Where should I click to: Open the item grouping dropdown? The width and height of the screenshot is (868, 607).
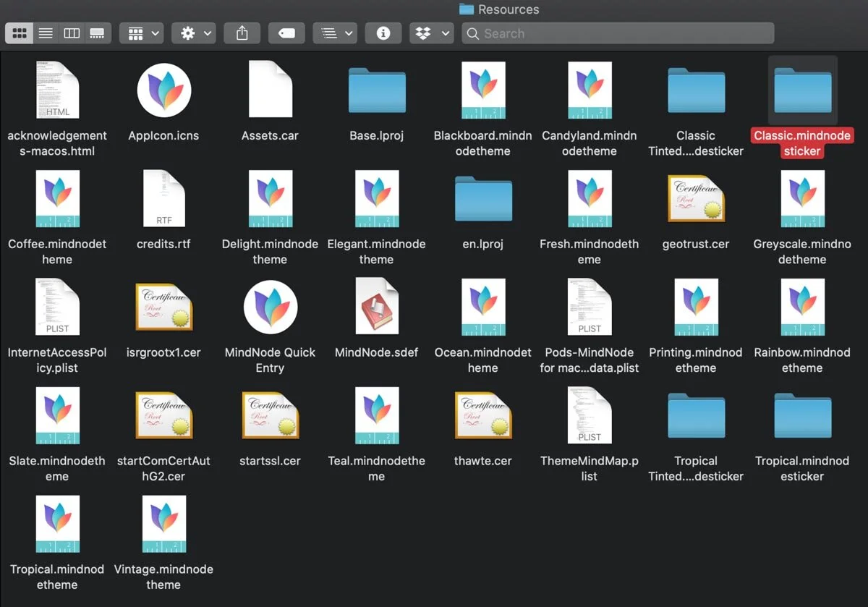coord(141,33)
